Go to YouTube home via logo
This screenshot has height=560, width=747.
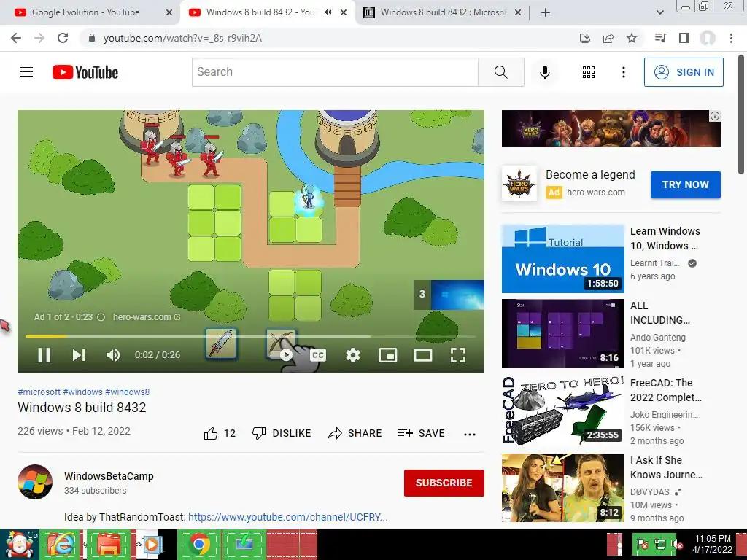click(85, 72)
